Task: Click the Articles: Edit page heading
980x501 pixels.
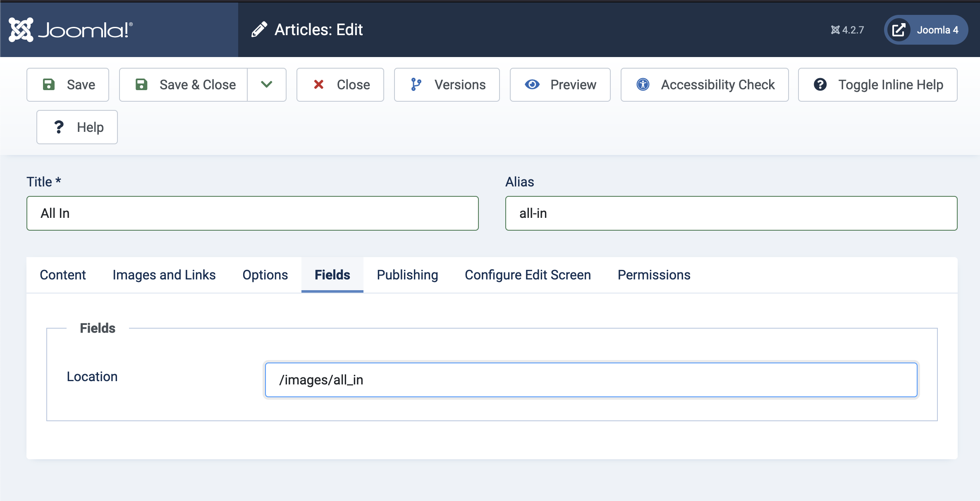Action: pos(318,30)
